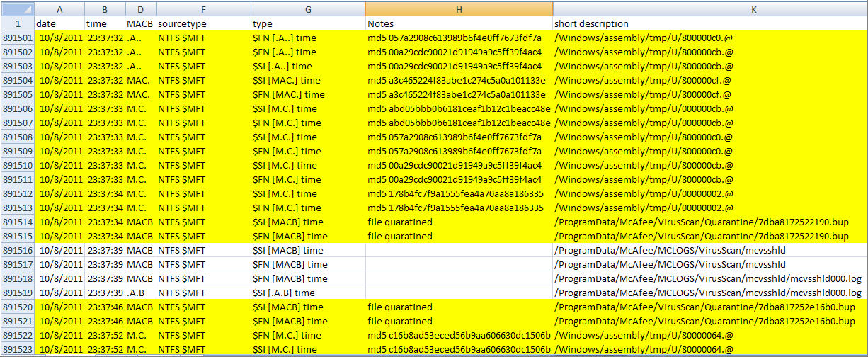This screenshot has height=357, width=868.
Task: Select the date 10/8/2011 in row 891502
Action: click(59, 52)
